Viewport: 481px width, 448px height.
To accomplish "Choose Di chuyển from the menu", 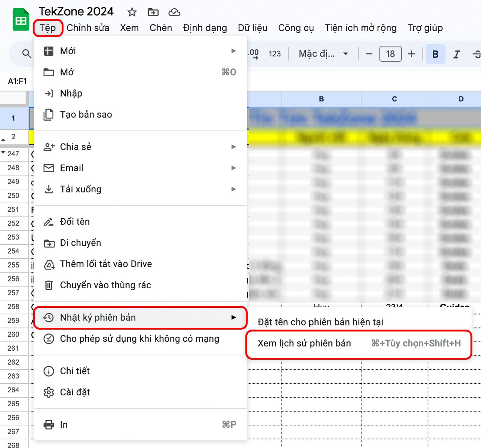I will coord(141,243).
